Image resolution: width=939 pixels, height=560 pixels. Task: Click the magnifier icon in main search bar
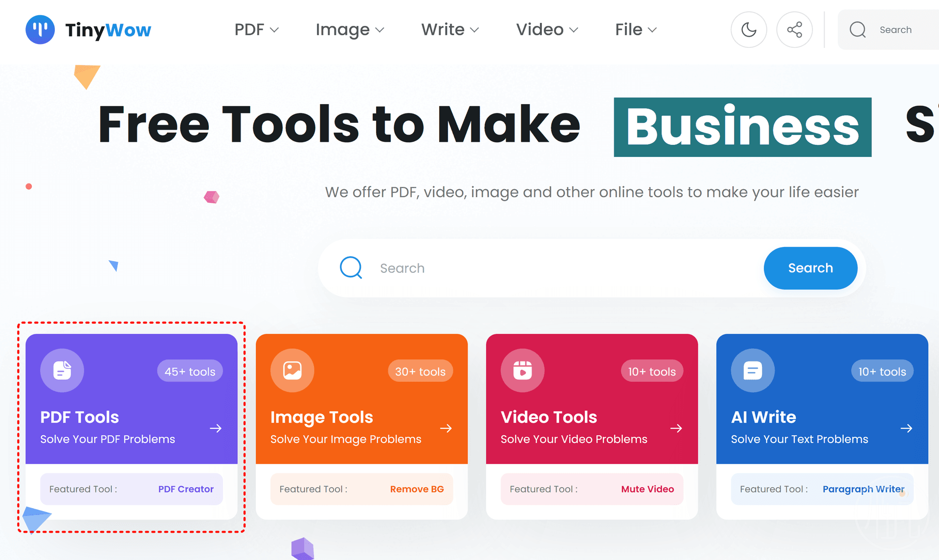[x=351, y=268]
